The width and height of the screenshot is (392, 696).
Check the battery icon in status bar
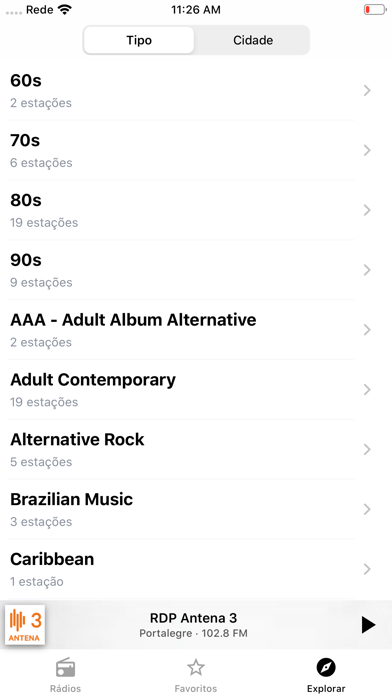(x=375, y=9)
